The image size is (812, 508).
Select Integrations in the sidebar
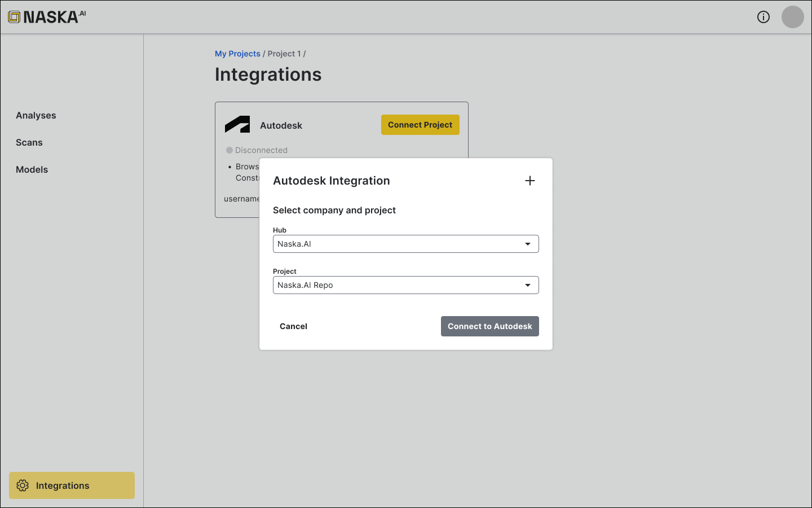[x=72, y=485]
